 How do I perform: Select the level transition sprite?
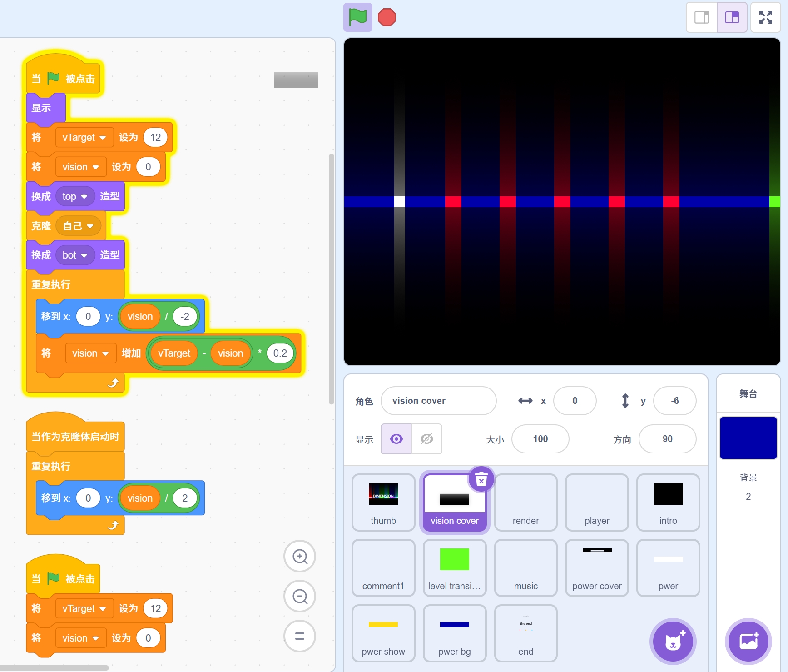click(454, 567)
